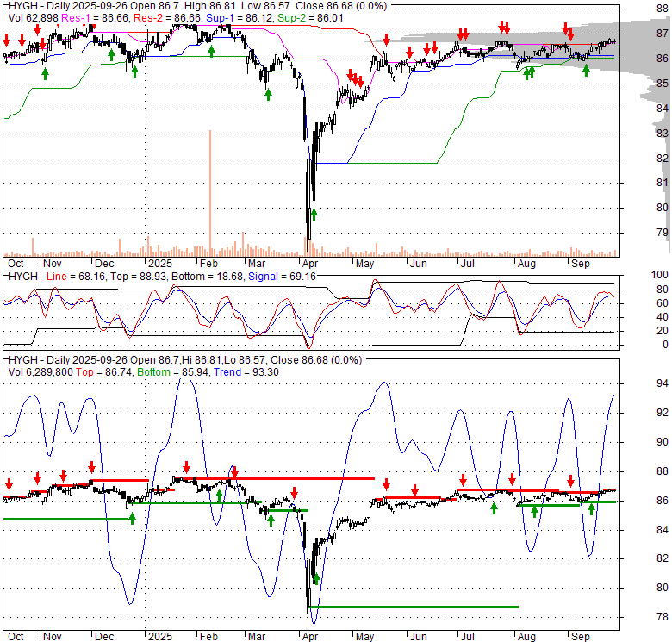This screenshot has height=642, width=672.
Task: Select the Jul label on the price chart time axis
Action: (x=467, y=264)
